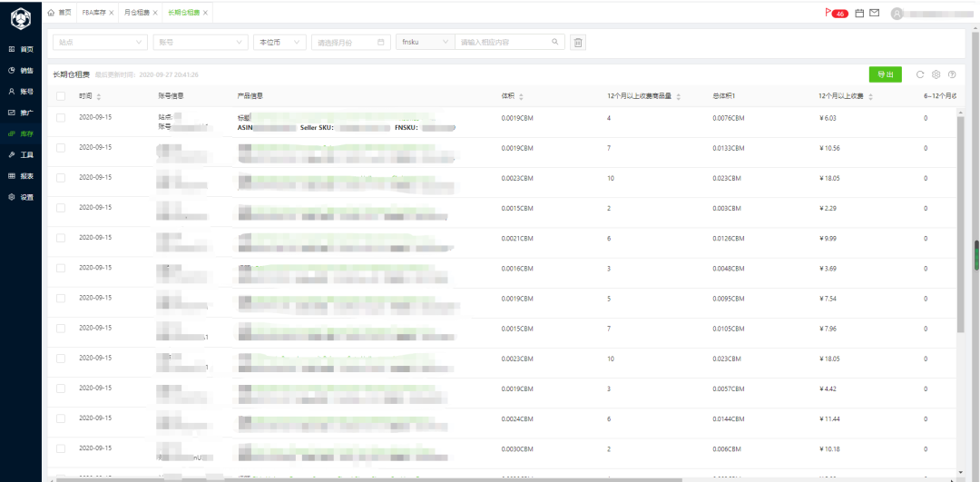Check the row with fee ¥4.42
The height and width of the screenshot is (482, 980).
coord(61,389)
